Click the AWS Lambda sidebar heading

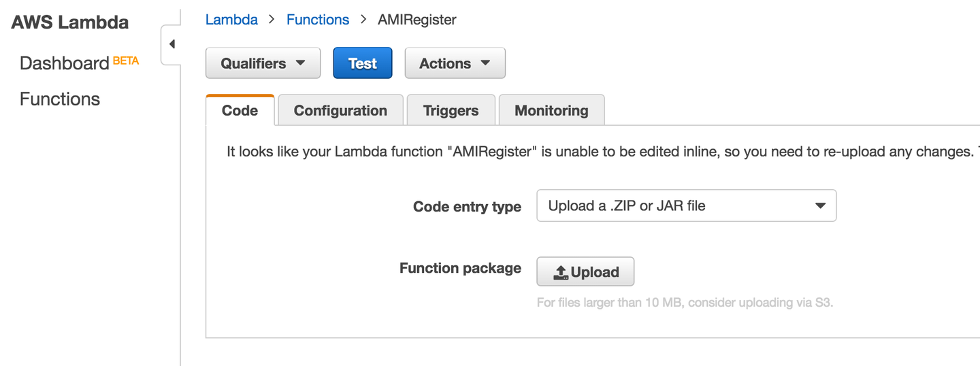69,22
